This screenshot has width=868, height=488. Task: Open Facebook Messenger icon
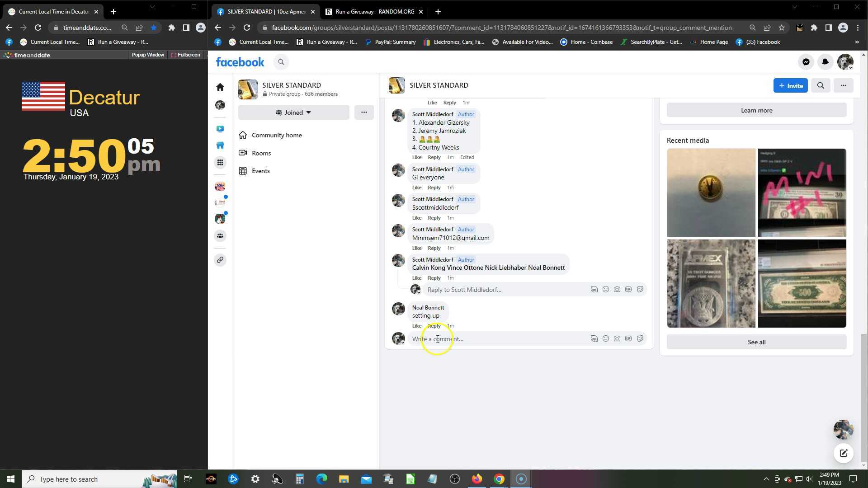pyautogui.click(x=806, y=62)
